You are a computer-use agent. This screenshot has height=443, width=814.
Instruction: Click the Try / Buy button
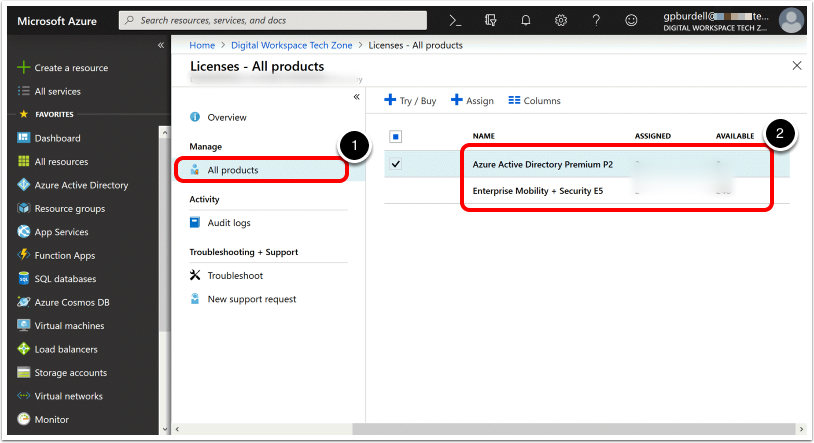pos(411,100)
